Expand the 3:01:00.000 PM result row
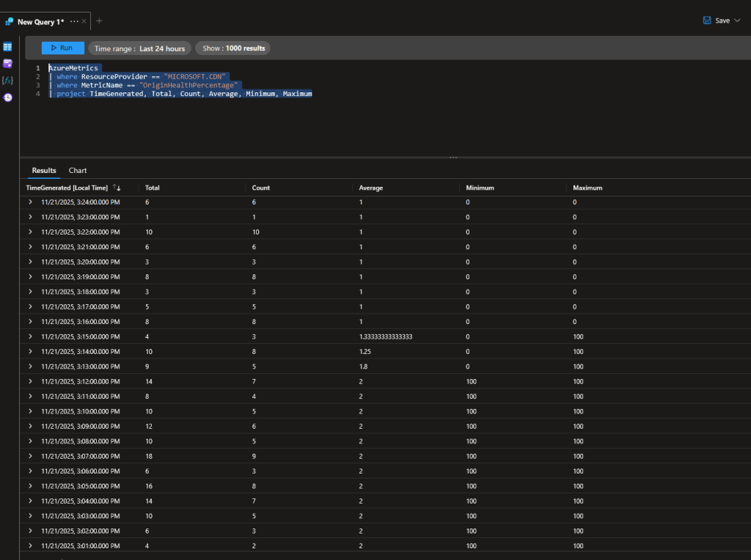The height and width of the screenshot is (560, 751). pos(30,545)
